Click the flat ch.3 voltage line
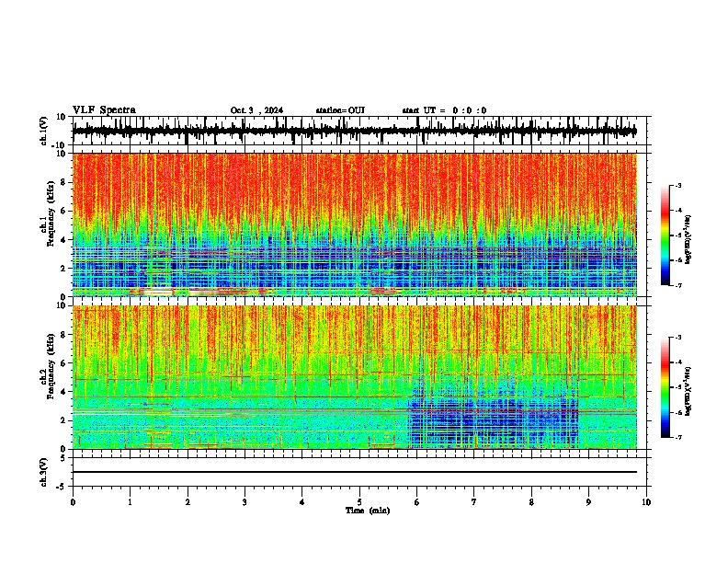Viewport: 728px width, 563px height. click(x=354, y=472)
